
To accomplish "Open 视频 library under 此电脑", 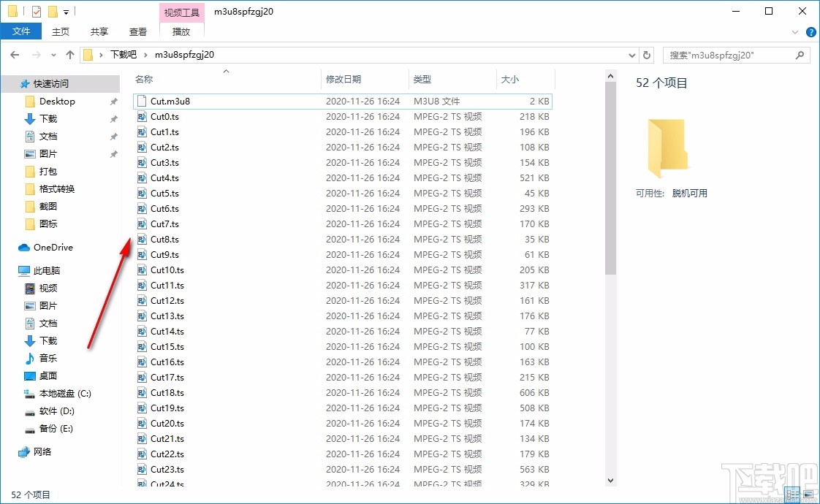I will [48, 288].
